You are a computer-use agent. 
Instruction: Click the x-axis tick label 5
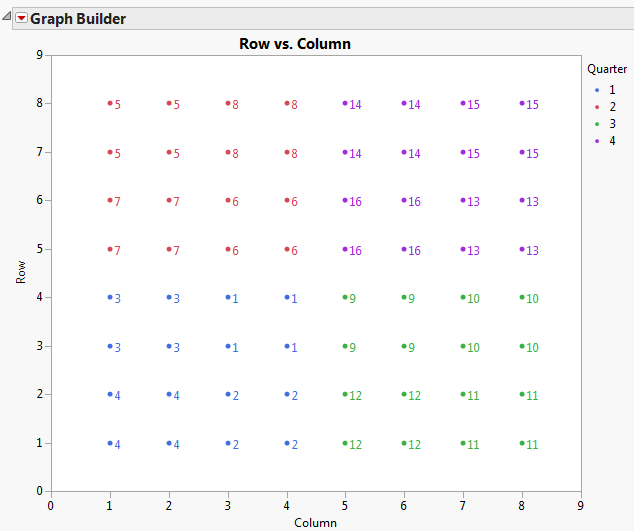pos(345,504)
